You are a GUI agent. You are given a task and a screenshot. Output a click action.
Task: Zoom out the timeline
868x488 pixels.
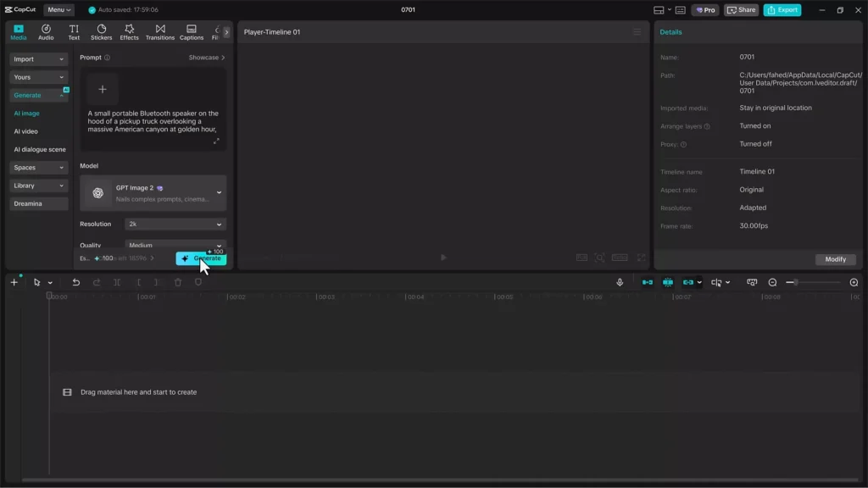point(772,282)
